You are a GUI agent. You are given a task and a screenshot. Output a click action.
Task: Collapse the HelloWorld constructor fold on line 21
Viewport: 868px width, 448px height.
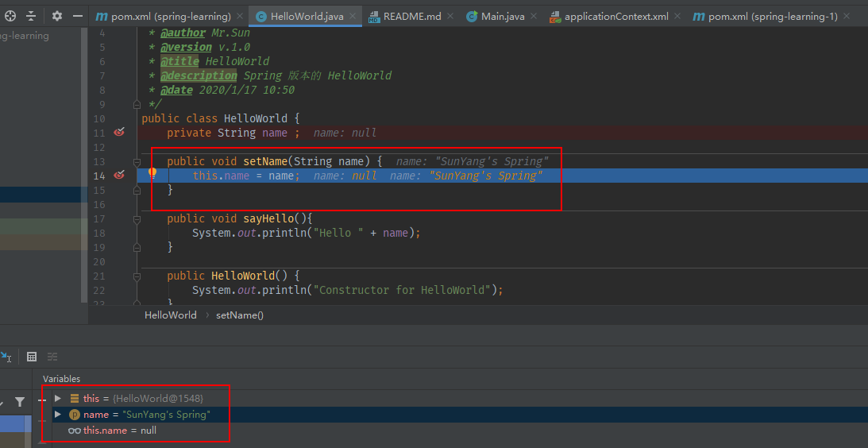137,276
